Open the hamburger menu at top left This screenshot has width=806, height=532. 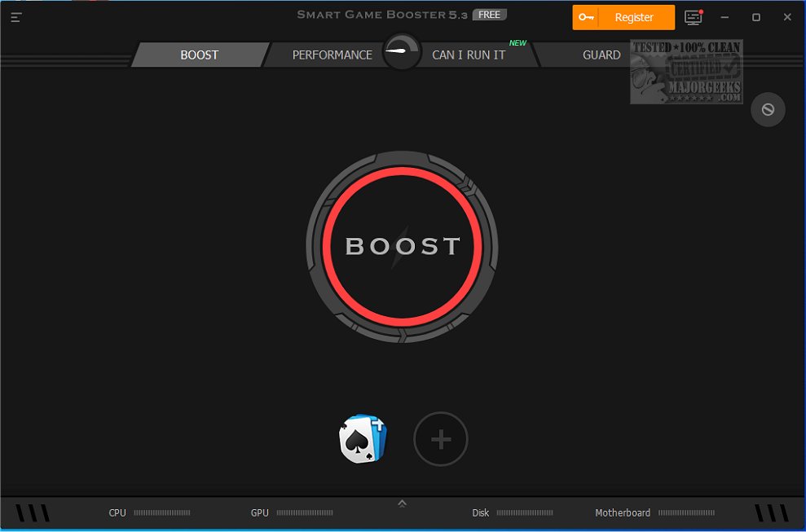(x=15, y=17)
